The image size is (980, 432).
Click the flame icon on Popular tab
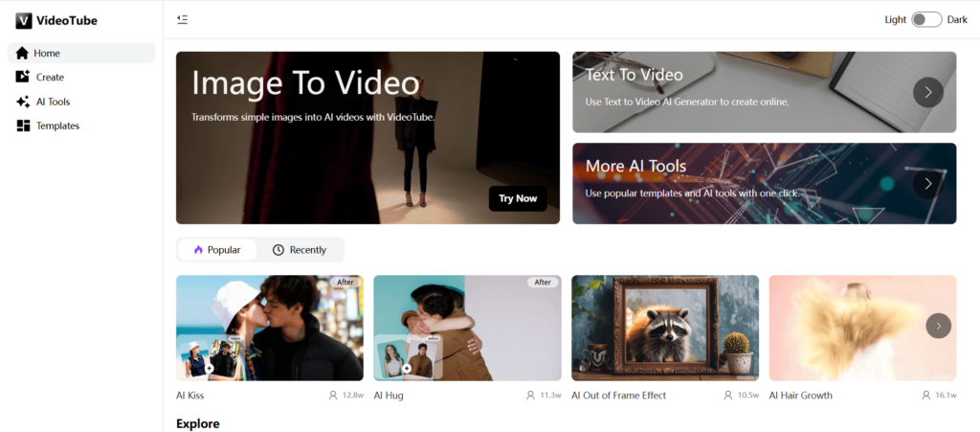[198, 249]
